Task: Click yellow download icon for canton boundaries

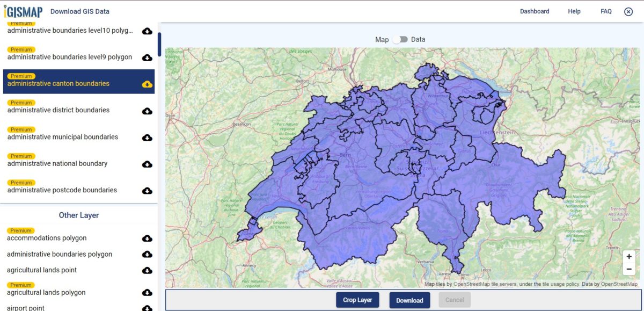Action: (147, 84)
